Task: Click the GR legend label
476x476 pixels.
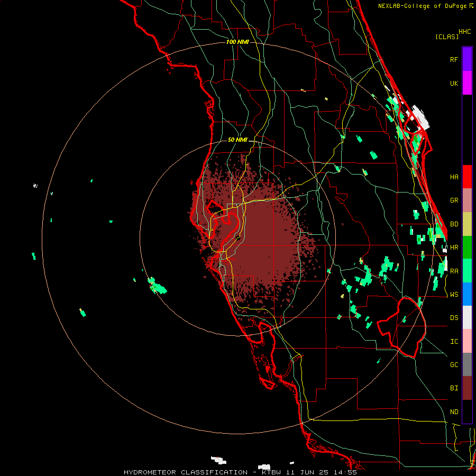Action: tap(454, 200)
